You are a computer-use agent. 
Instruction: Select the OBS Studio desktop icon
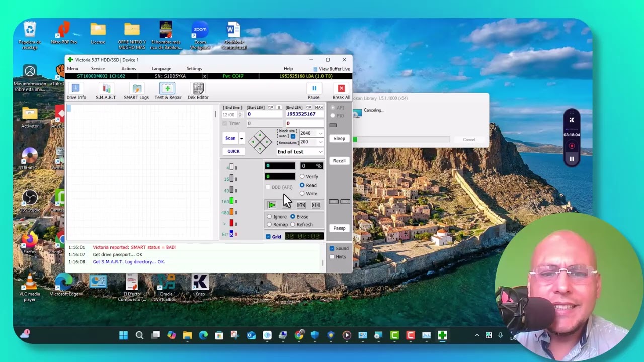pos(30,201)
